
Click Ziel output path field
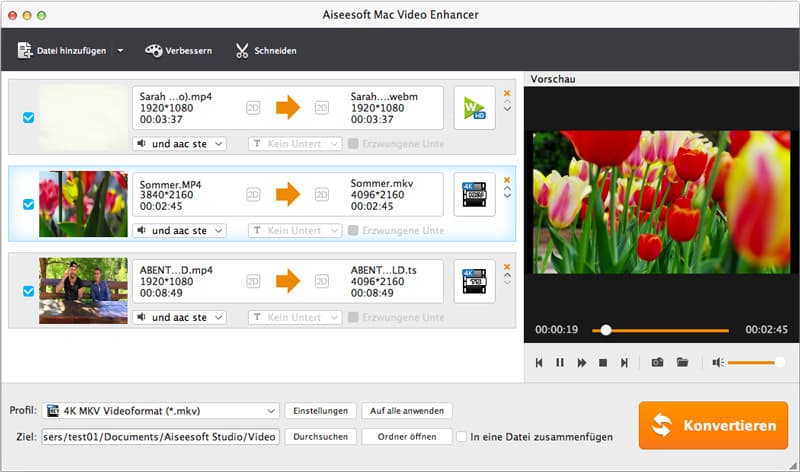tap(161, 437)
